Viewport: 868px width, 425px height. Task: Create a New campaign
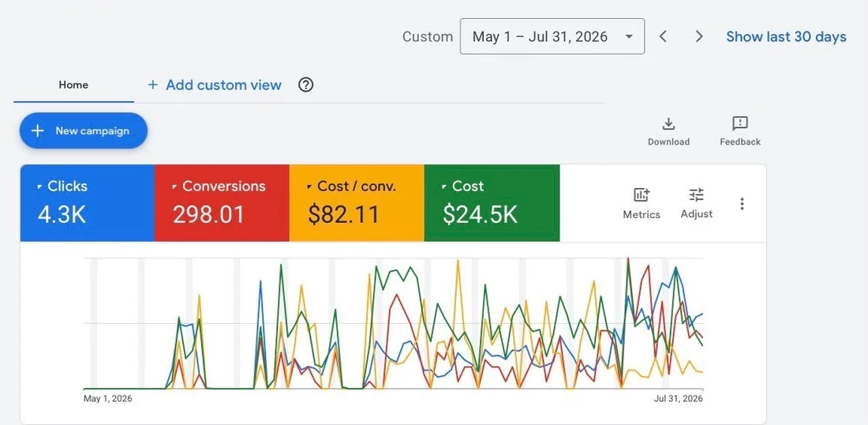click(84, 131)
